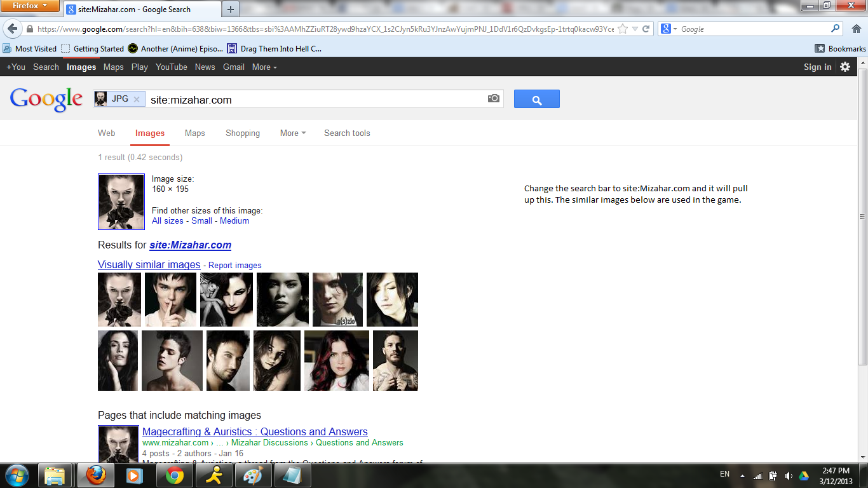Click the Medium size link
This screenshot has width=868, height=488.
coord(234,220)
